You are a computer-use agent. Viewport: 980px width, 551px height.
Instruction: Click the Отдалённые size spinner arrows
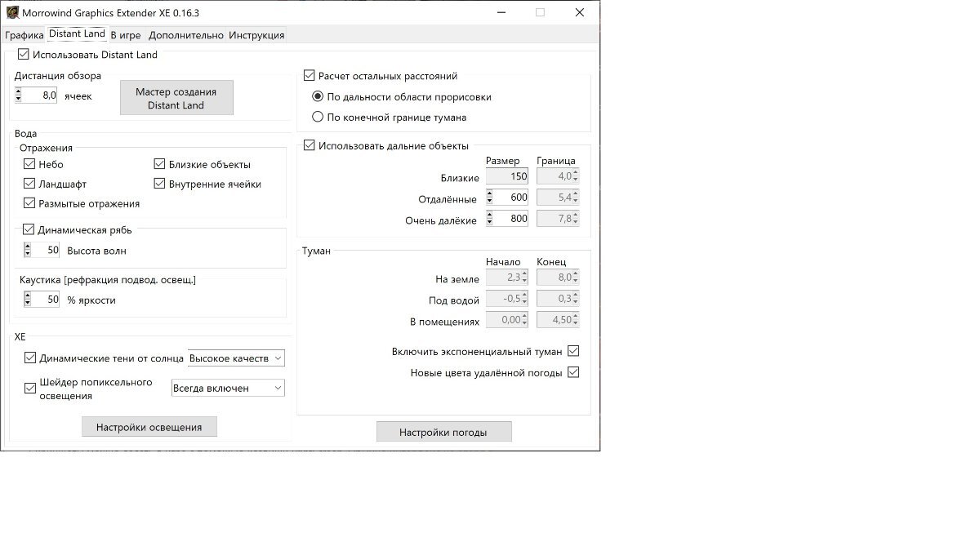(490, 197)
